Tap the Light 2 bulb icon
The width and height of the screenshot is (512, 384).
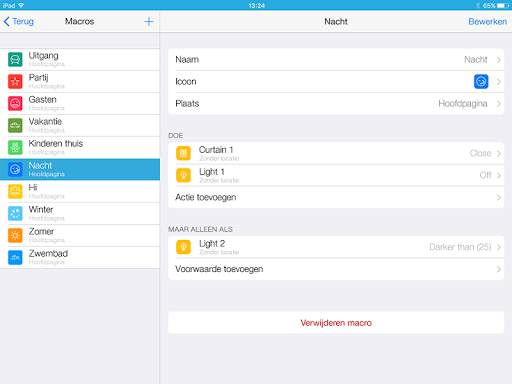[183, 247]
